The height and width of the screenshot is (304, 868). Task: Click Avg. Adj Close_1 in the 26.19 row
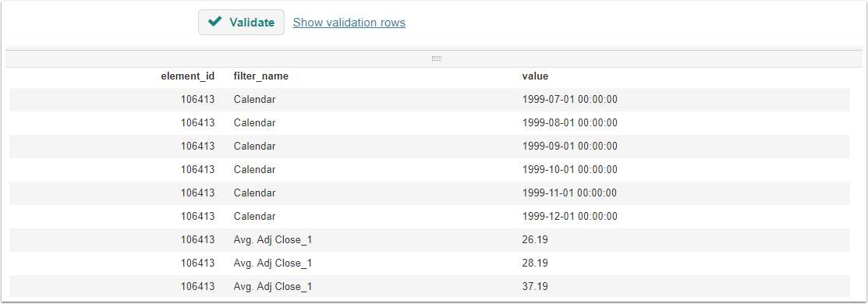273,240
